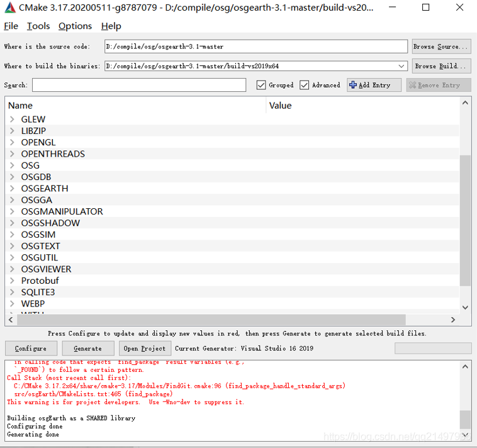The width and height of the screenshot is (477, 448).
Task: Click the Name column header
Action: pos(136,106)
